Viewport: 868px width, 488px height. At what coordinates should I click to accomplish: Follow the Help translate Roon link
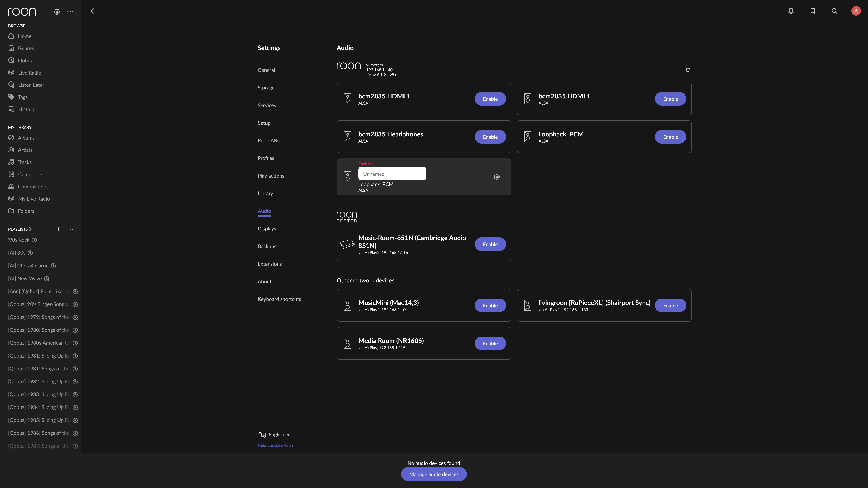click(275, 445)
